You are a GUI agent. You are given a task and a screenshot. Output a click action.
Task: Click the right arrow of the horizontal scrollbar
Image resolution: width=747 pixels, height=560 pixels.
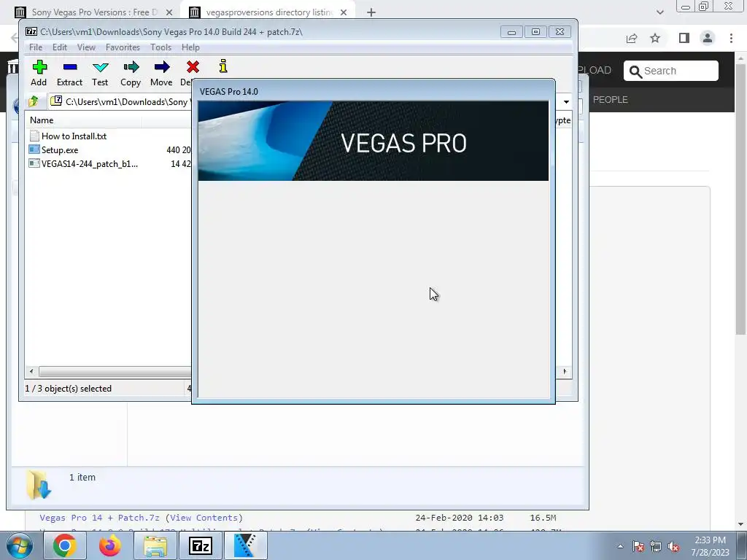[x=565, y=371]
